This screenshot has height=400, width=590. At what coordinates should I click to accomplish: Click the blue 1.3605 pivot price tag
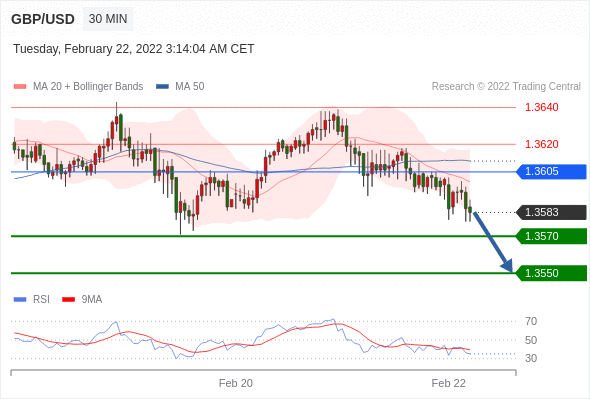(x=551, y=172)
